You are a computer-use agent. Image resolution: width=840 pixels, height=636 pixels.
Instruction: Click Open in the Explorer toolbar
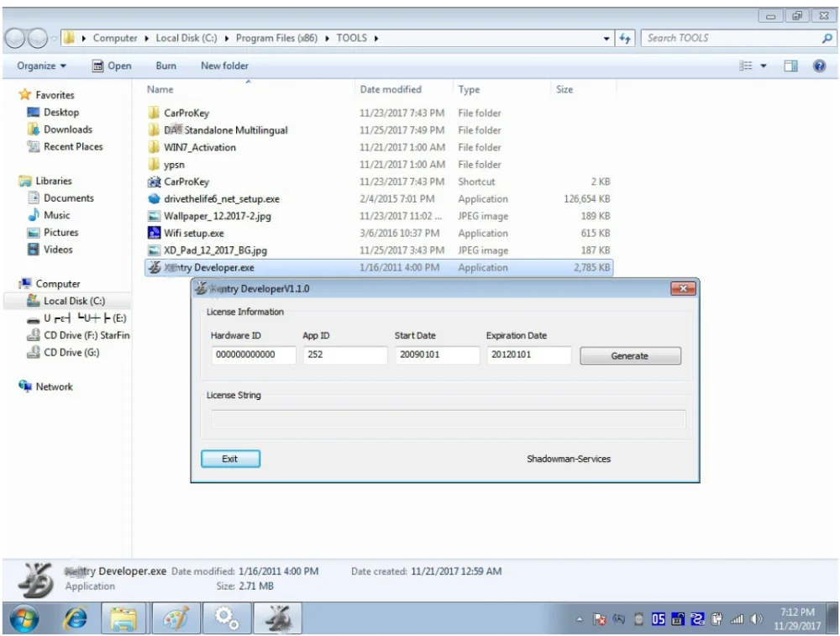tap(112, 66)
